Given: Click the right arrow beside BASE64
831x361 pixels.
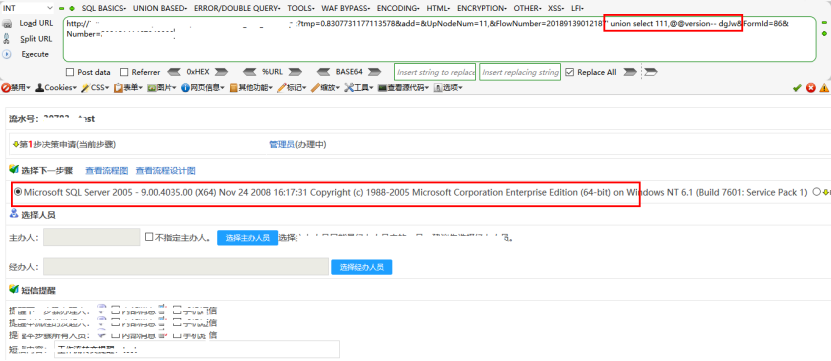Looking at the screenshot, I should tap(375, 72).
